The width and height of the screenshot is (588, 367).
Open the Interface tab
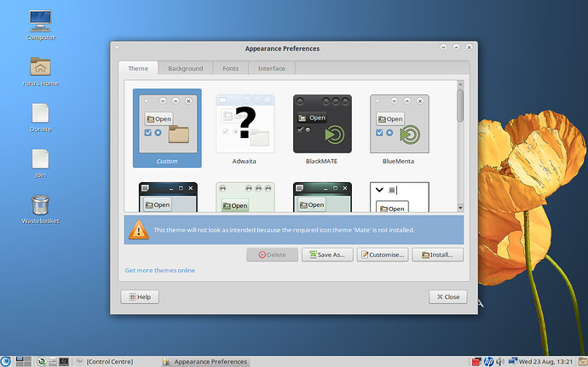(x=272, y=69)
